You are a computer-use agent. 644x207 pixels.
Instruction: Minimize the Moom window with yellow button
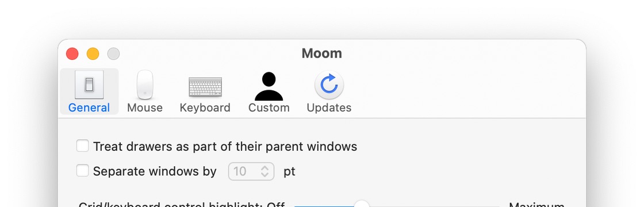pyautogui.click(x=93, y=54)
